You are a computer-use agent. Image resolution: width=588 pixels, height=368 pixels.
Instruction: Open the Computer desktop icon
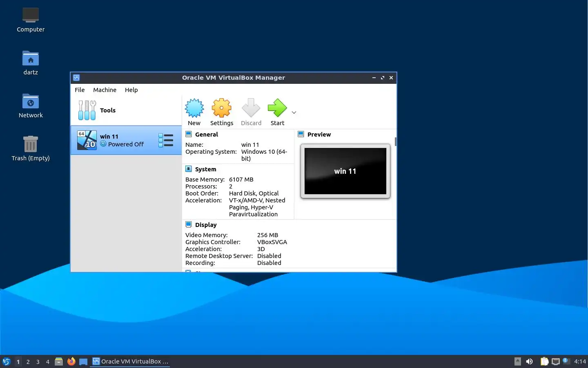click(x=31, y=20)
